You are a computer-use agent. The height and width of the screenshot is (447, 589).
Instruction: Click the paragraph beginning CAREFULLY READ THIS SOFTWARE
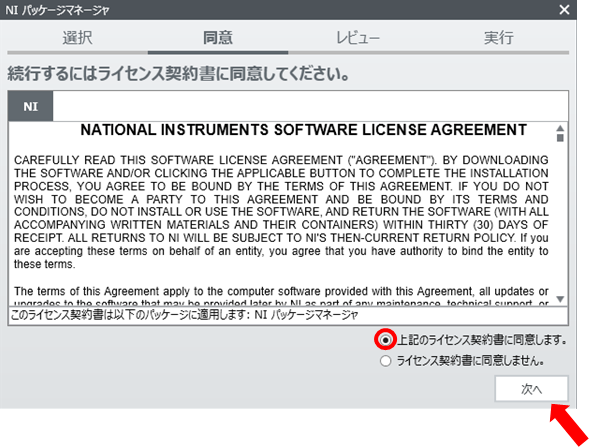(x=281, y=212)
